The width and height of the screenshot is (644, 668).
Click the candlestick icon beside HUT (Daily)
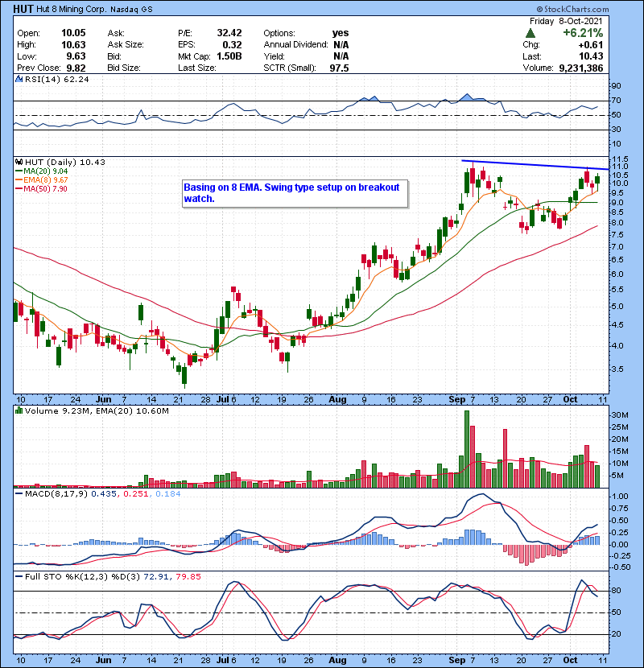click(x=19, y=162)
